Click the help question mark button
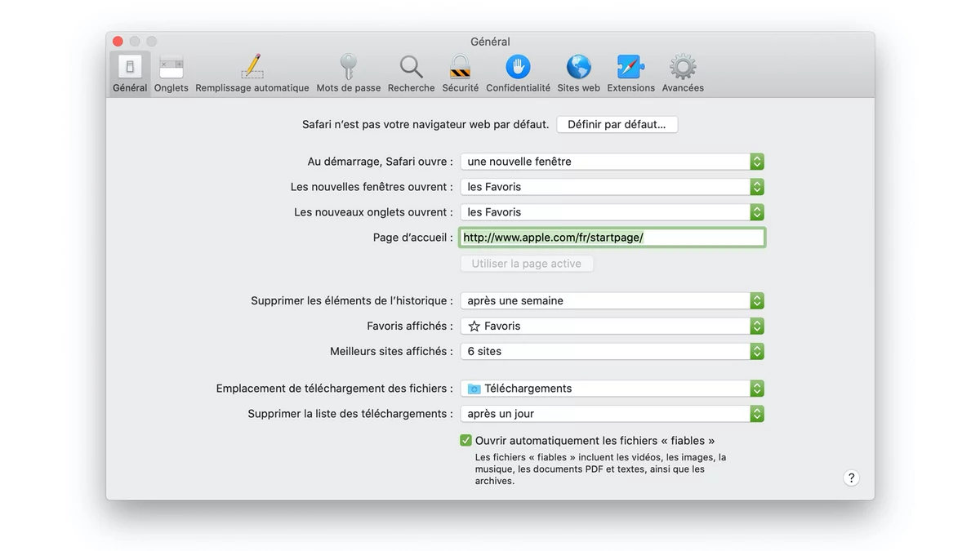980x551 pixels. (x=851, y=478)
